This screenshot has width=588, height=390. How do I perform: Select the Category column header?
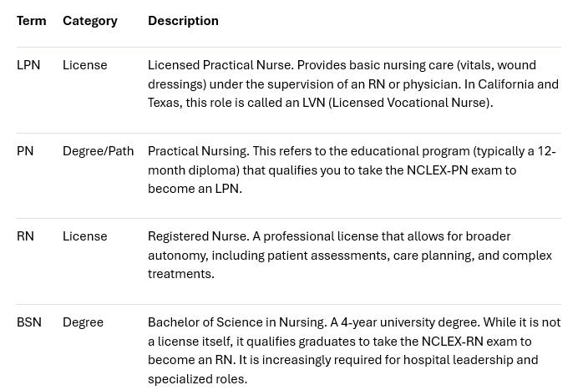coord(89,21)
